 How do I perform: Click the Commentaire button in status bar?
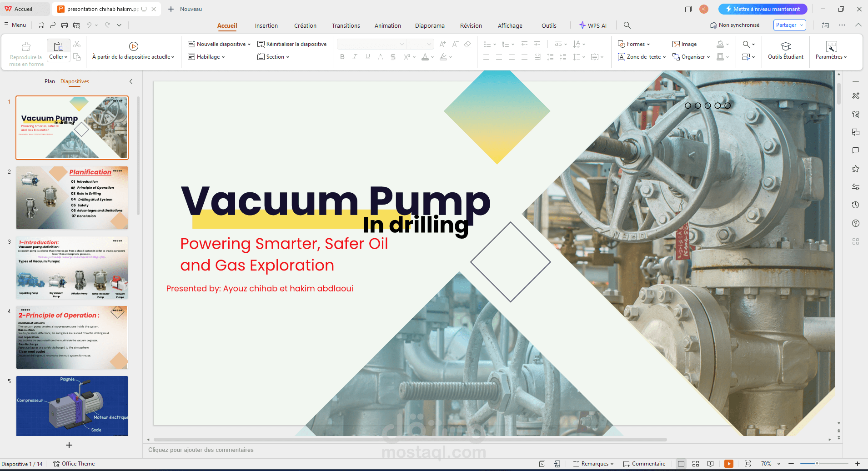point(644,464)
